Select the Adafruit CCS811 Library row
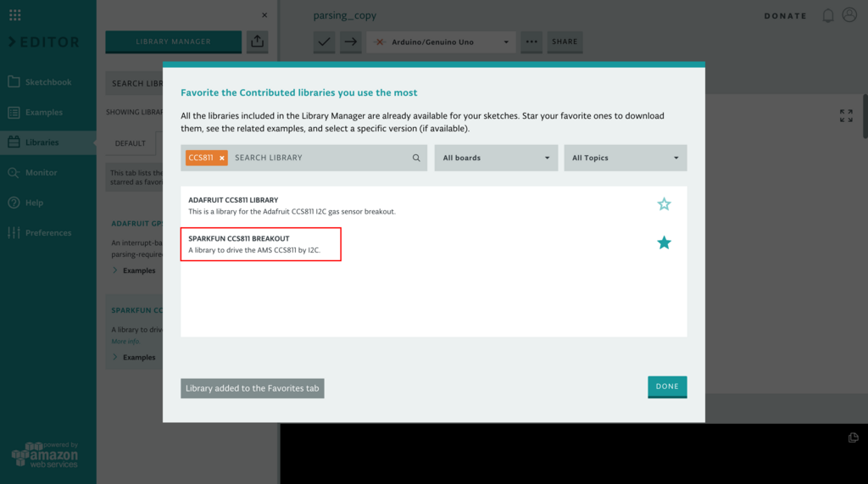 click(x=433, y=205)
